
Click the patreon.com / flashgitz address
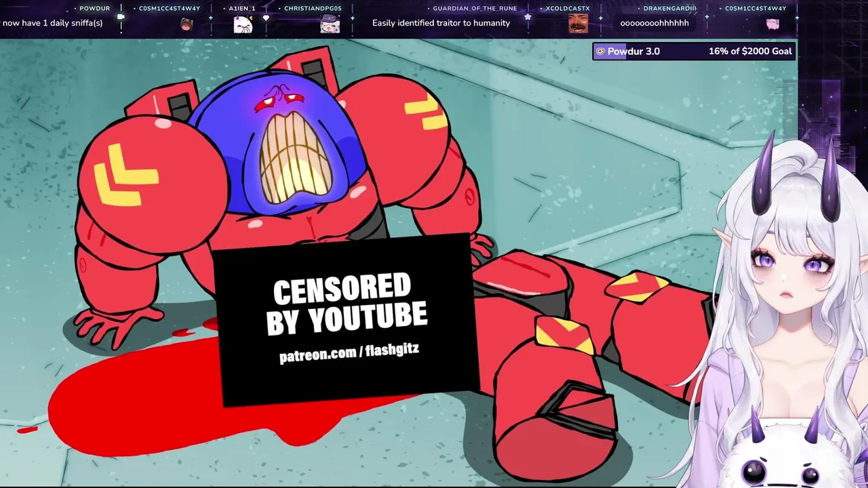click(349, 352)
